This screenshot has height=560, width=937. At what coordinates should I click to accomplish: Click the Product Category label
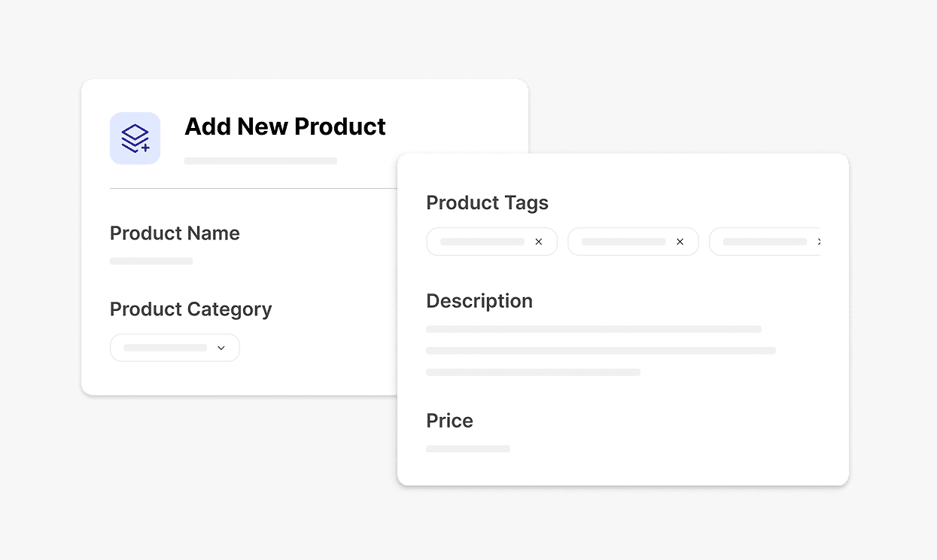[190, 309]
